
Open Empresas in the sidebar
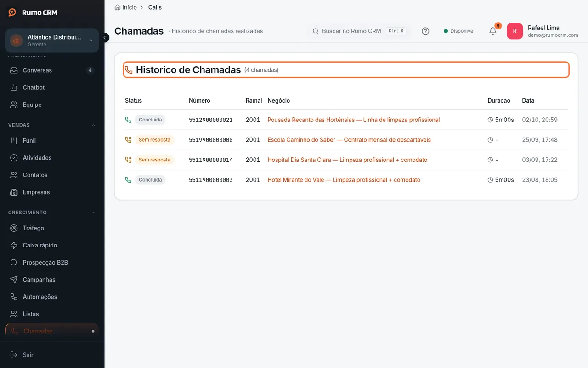(52, 192)
